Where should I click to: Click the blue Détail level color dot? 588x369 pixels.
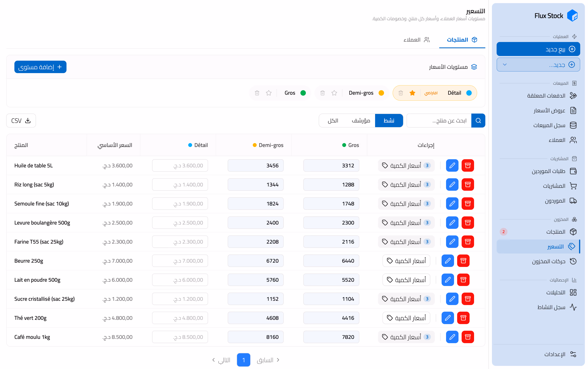(469, 93)
